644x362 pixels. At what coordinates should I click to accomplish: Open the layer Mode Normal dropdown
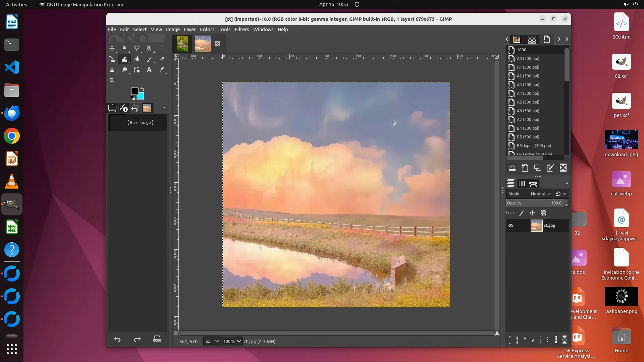tap(541, 194)
